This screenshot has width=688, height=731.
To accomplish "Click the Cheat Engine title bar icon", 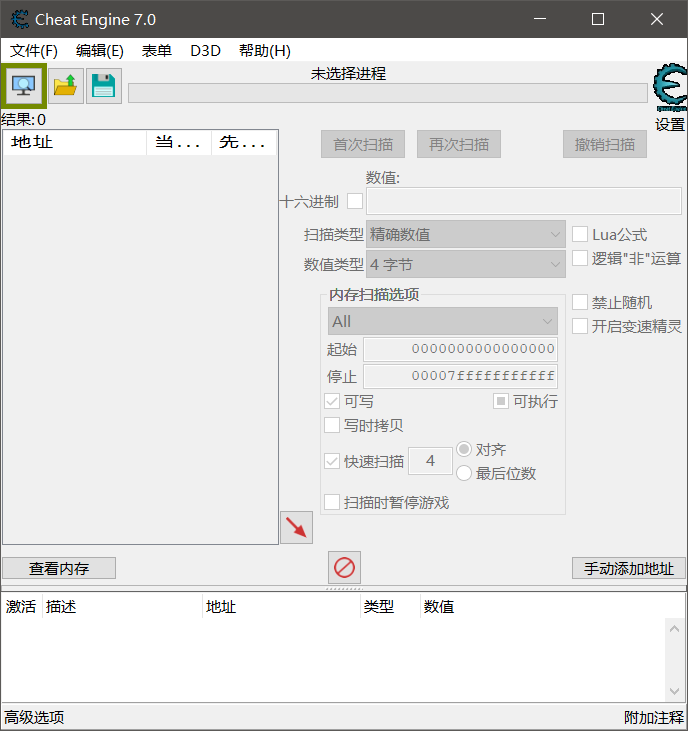I will 20,20.
